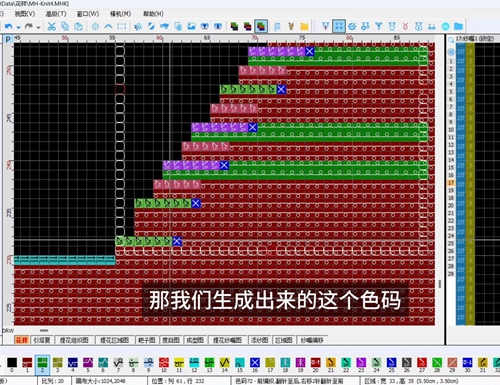The height and width of the screenshot is (385, 500).
Task: Select color code 16 blue X swatch
Action: [255, 365]
